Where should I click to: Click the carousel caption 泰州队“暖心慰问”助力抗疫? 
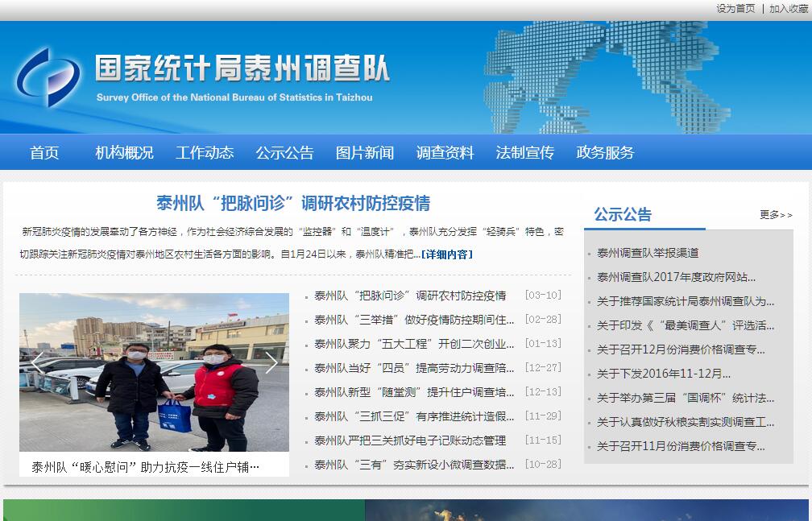(146, 466)
